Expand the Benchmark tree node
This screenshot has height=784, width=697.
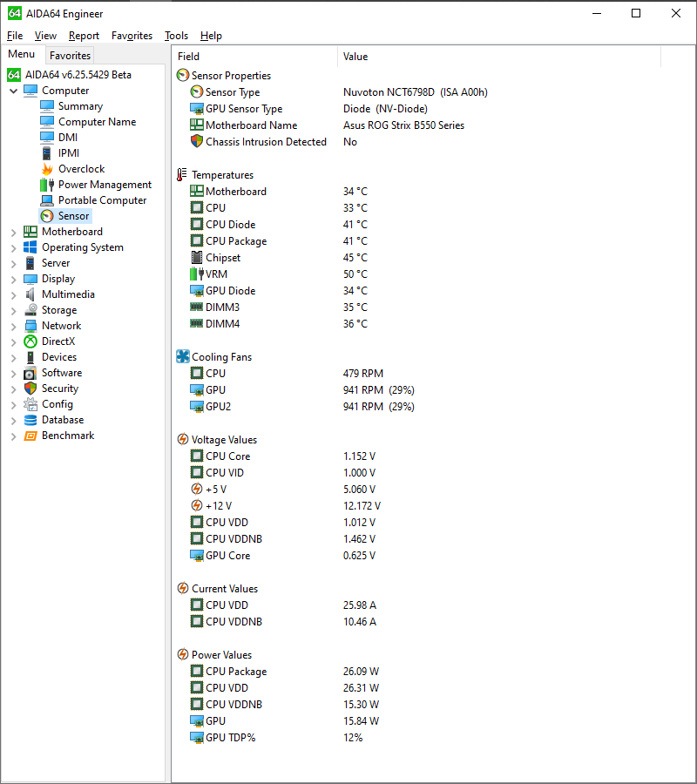pyautogui.click(x=13, y=436)
